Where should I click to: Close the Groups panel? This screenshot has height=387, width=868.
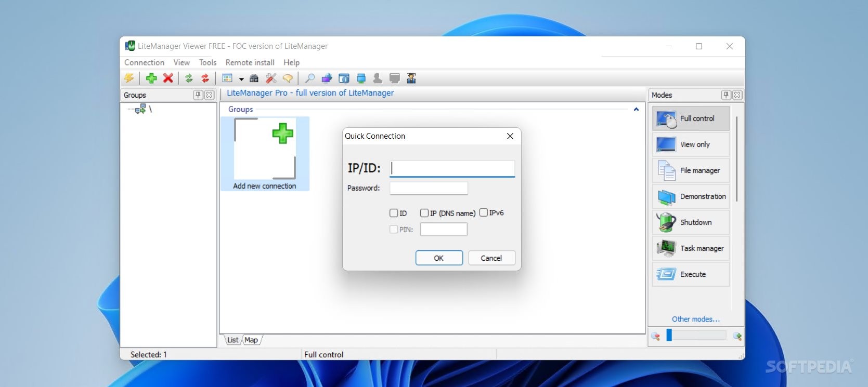click(x=209, y=95)
